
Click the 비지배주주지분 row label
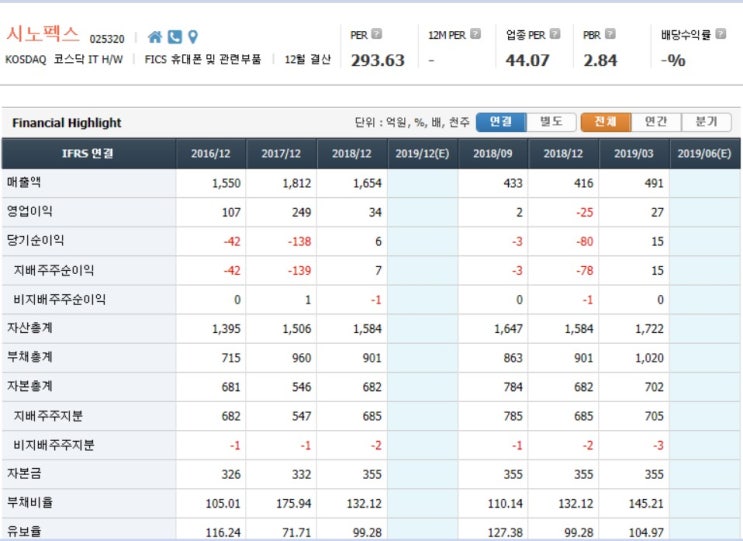[x=54, y=444]
